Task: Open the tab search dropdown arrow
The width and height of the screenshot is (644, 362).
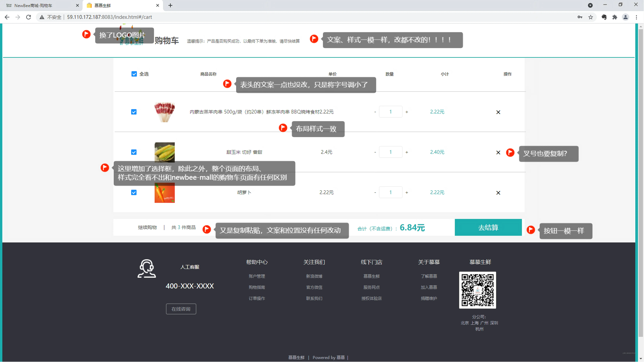Action: 590,6
